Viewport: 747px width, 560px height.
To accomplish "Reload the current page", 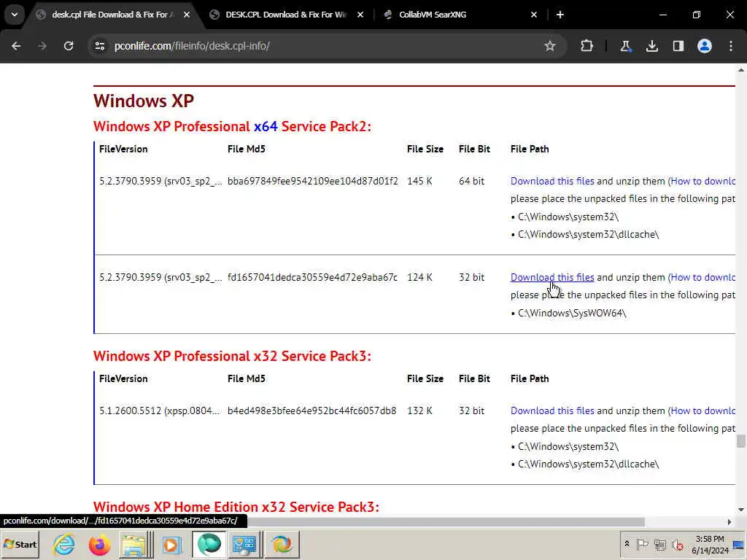I will [69, 46].
